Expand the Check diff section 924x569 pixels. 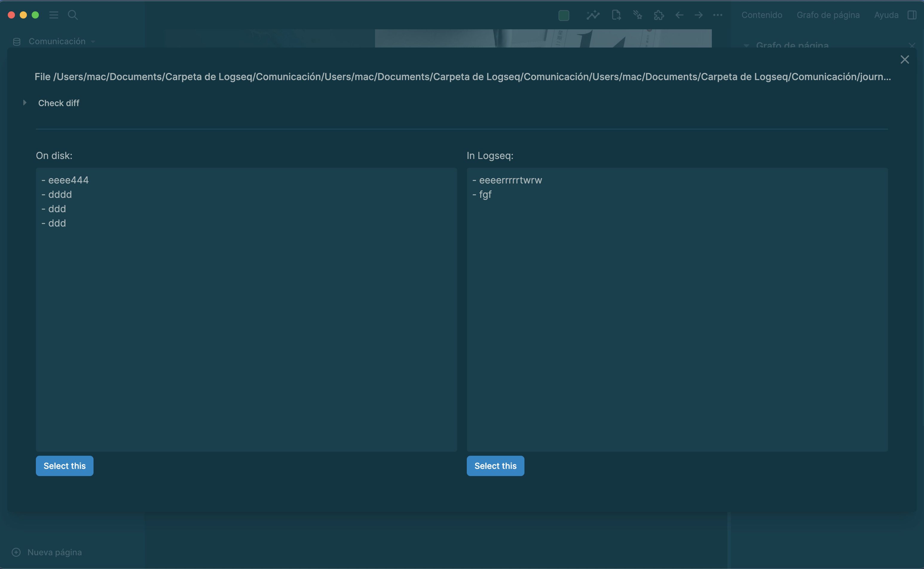pos(25,103)
